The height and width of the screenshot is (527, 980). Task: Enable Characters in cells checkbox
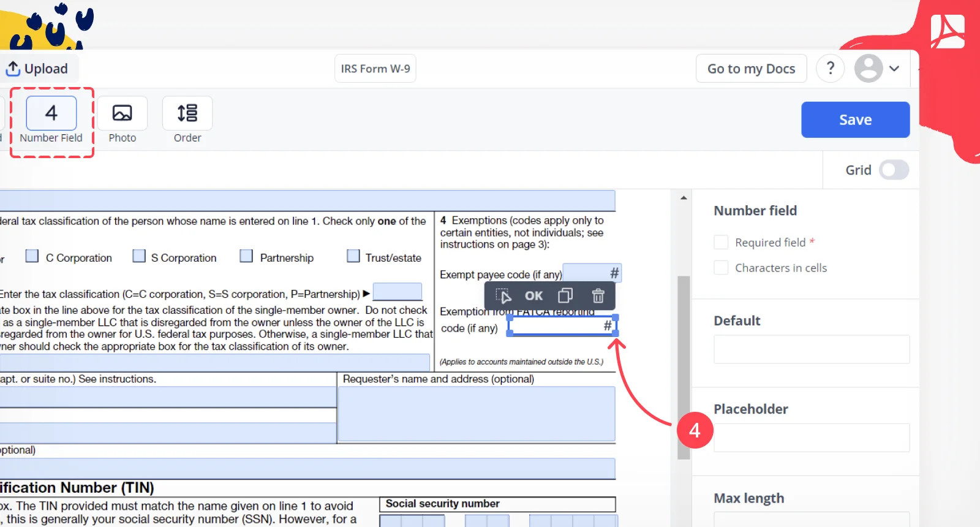(722, 268)
